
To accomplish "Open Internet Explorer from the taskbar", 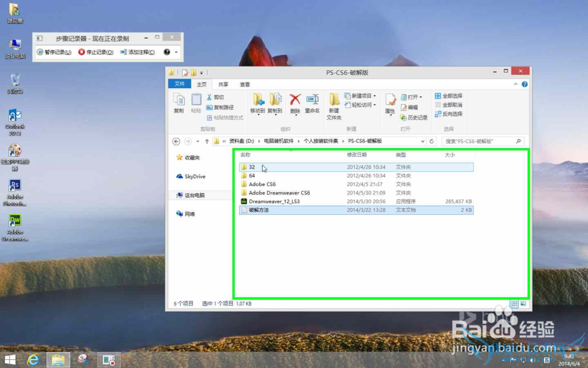I will coord(33,360).
